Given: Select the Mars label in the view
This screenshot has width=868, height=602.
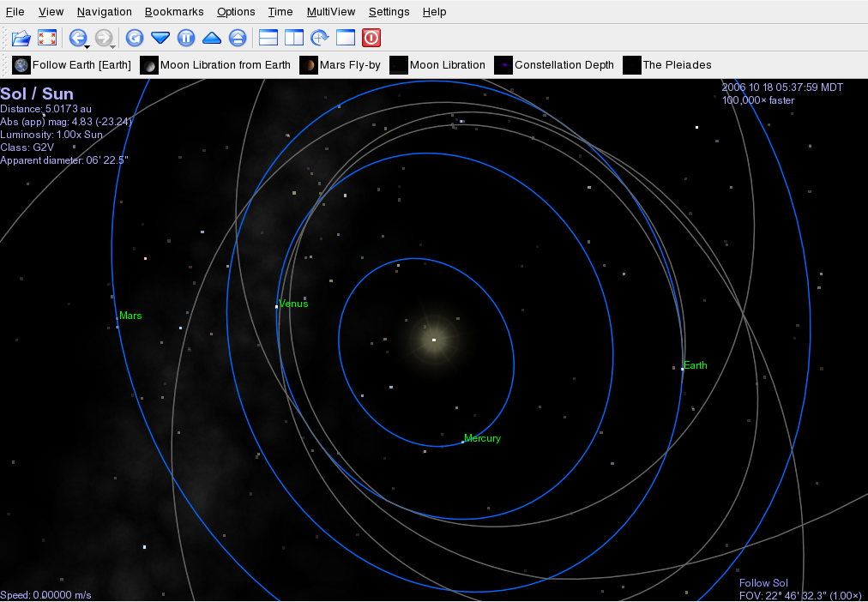Looking at the screenshot, I should coord(130,316).
